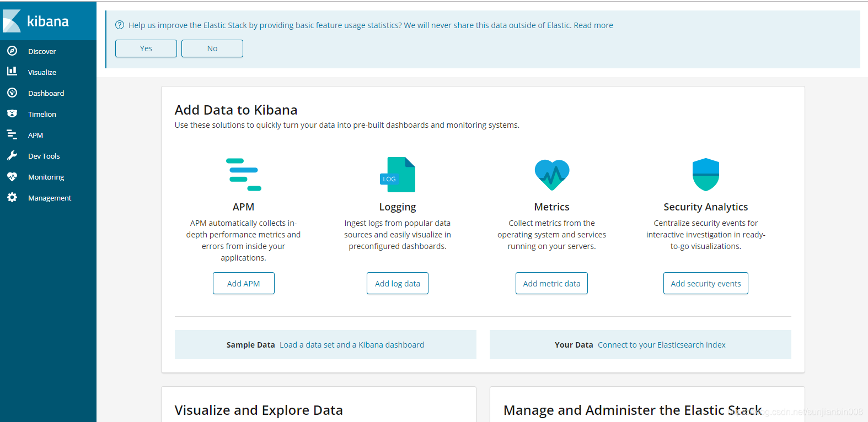The height and width of the screenshot is (422, 868).
Task: Click the Add log data button
Action: [398, 283]
